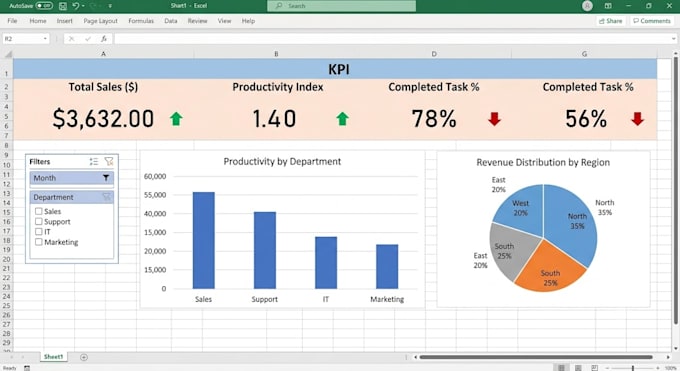Switch to the Insert ribbon tab
The image size is (680, 371).
pyautogui.click(x=64, y=21)
